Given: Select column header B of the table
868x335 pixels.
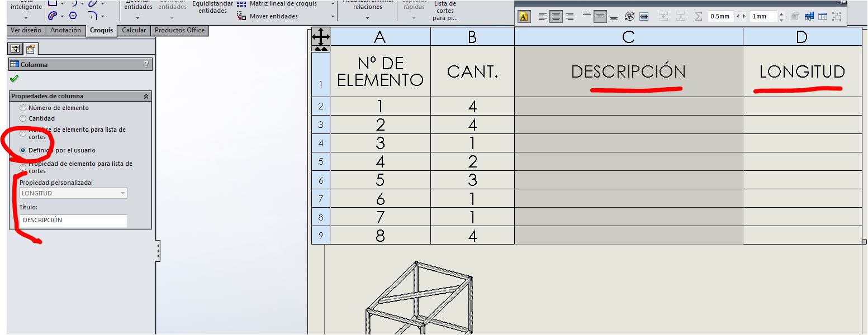Looking at the screenshot, I should (x=472, y=37).
